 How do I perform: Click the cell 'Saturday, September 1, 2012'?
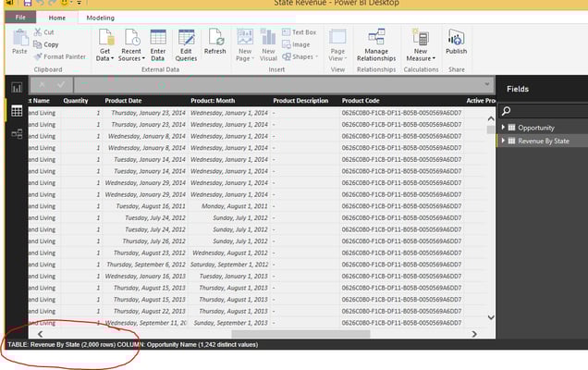point(229,265)
